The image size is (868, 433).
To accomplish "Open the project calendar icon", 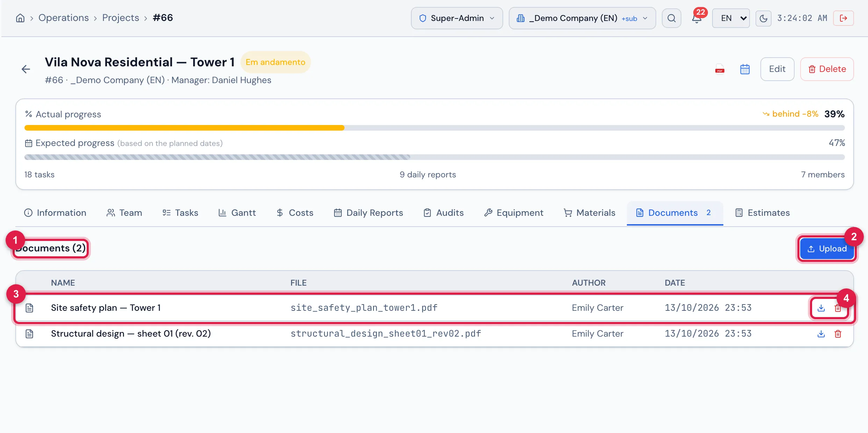I will tap(745, 69).
